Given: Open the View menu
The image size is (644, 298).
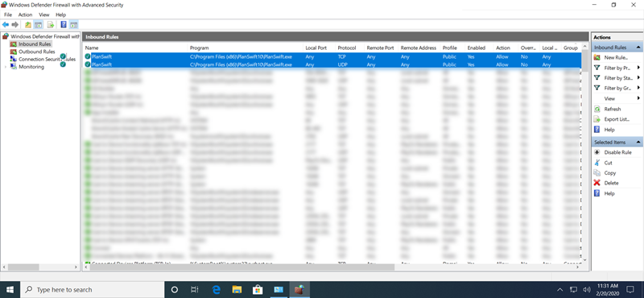Looking at the screenshot, I should (44, 14).
